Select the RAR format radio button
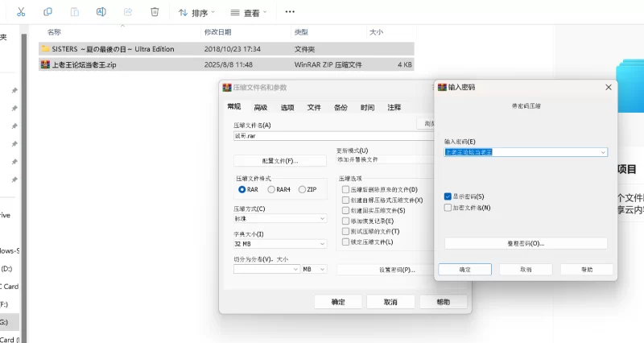 pyautogui.click(x=242, y=189)
